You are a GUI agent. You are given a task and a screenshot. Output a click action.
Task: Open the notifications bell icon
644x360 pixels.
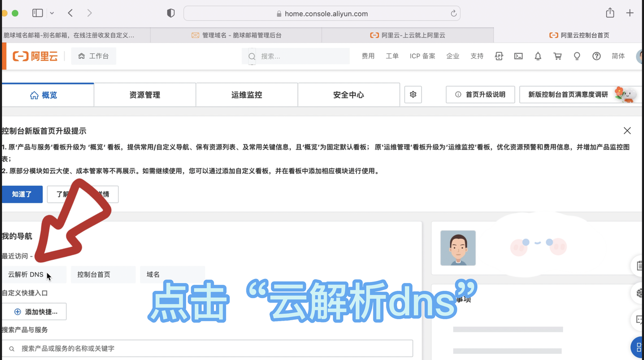coord(538,56)
